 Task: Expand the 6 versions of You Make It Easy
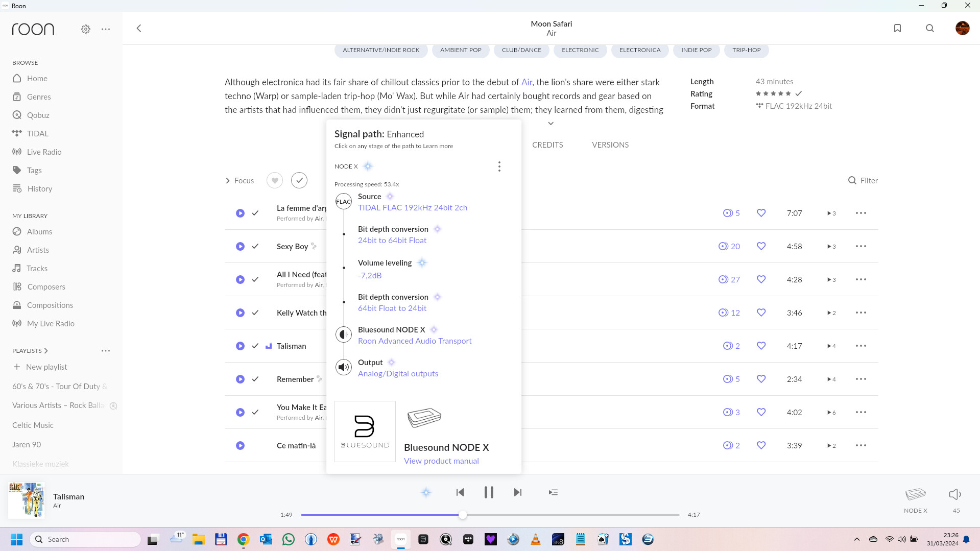[x=831, y=413]
